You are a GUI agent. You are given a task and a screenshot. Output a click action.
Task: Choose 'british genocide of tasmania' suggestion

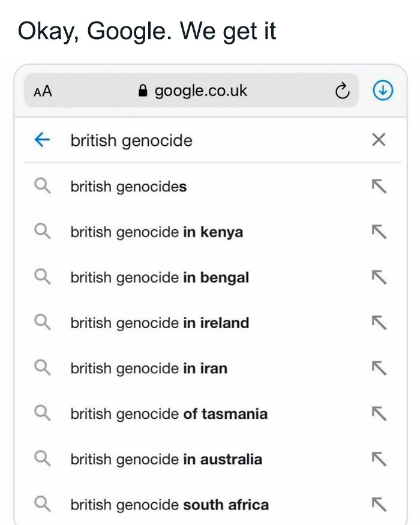point(169,414)
